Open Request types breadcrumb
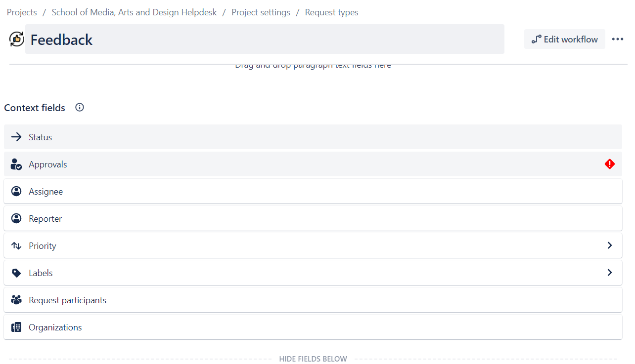Image resolution: width=635 pixels, height=364 pixels. click(x=332, y=12)
